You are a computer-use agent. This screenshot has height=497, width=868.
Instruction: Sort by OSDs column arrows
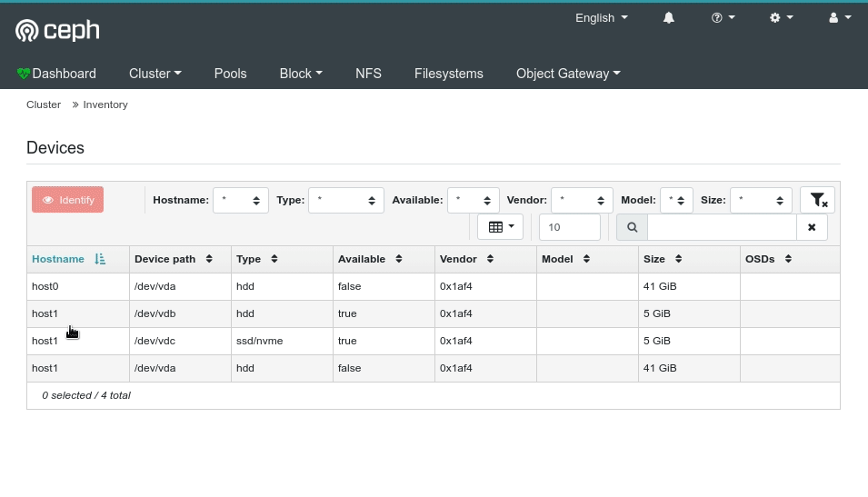pos(788,259)
